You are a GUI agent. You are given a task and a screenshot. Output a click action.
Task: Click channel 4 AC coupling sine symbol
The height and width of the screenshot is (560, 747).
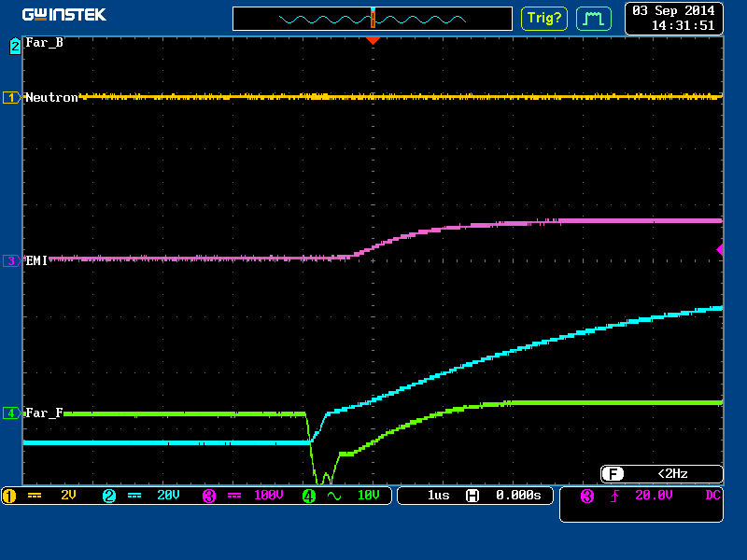[x=334, y=497]
